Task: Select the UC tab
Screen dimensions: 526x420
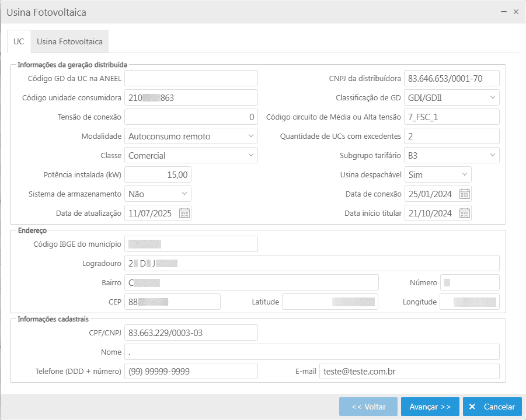Action: click(x=19, y=42)
